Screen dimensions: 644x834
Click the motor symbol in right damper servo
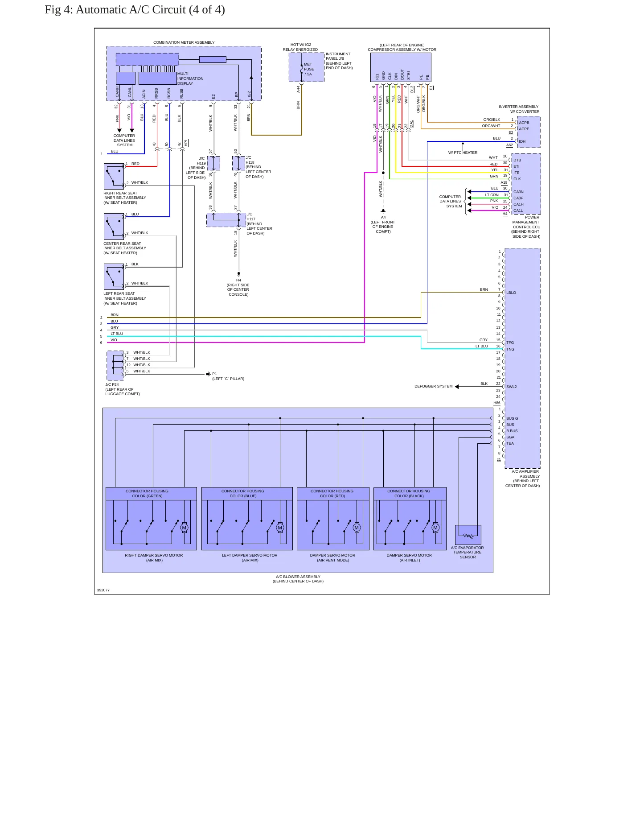pyautogui.click(x=184, y=528)
